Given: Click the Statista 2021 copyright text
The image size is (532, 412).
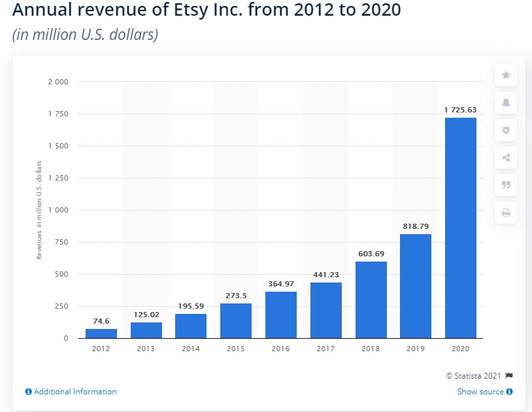Looking at the screenshot, I should click(x=474, y=375).
